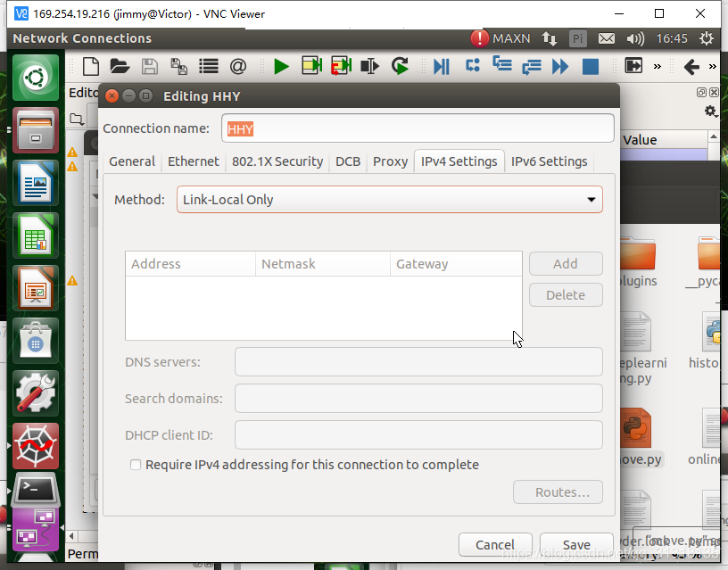Click the gear options icon in pane
Image resolution: width=728 pixels, height=570 pixels.
pos(710,111)
